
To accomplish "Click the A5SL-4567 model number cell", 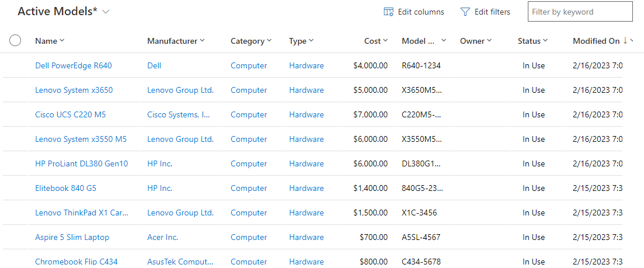I will pyautogui.click(x=420, y=237).
